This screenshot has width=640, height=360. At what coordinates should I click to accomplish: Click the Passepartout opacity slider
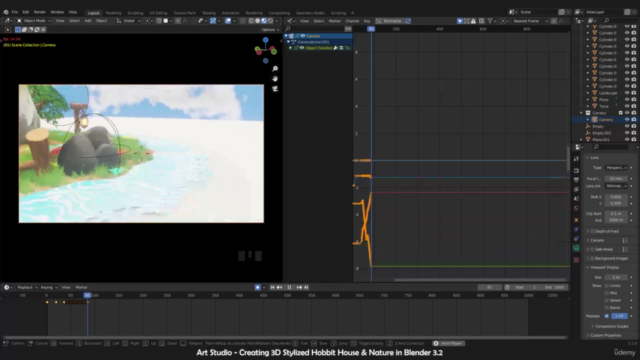(619, 316)
